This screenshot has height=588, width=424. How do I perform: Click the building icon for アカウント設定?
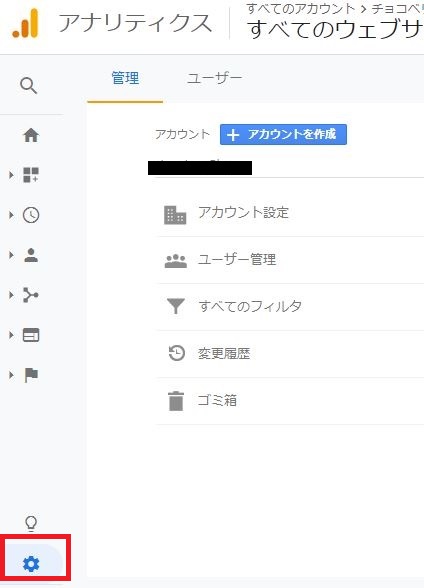(x=175, y=215)
